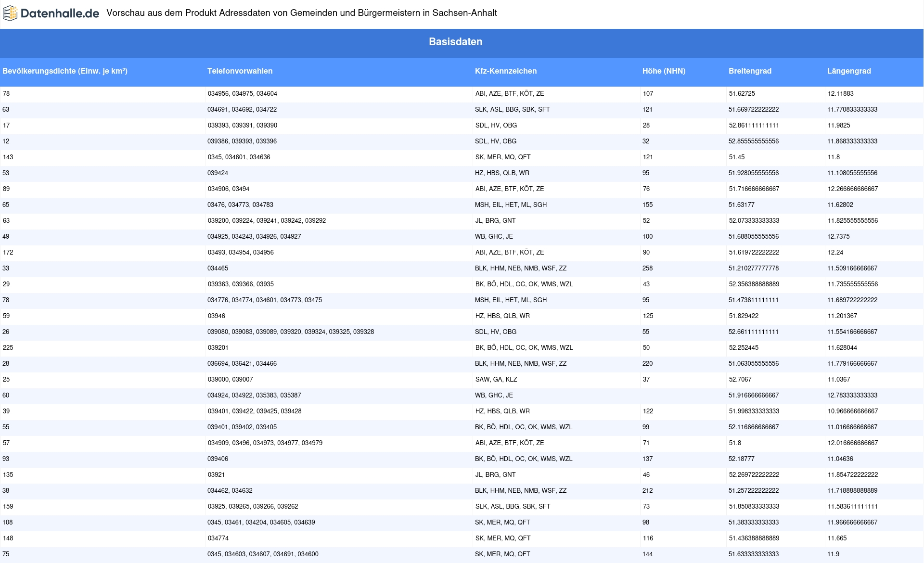Click the population density cell 225

click(x=8, y=348)
